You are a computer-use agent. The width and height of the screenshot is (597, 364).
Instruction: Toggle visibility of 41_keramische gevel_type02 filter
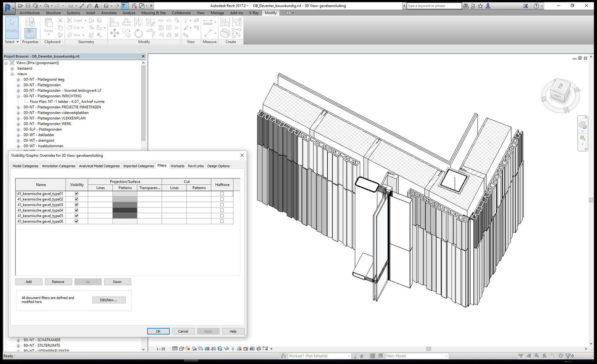[x=76, y=199]
